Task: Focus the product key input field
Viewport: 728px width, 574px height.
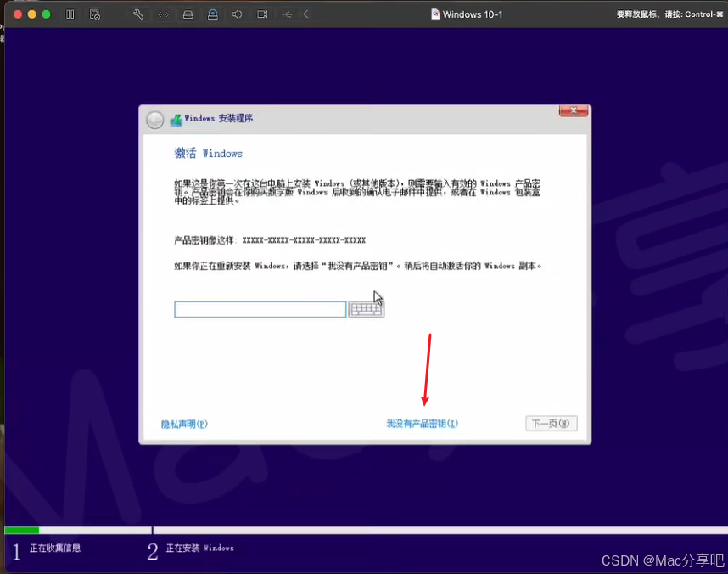Action: [x=260, y=309]
